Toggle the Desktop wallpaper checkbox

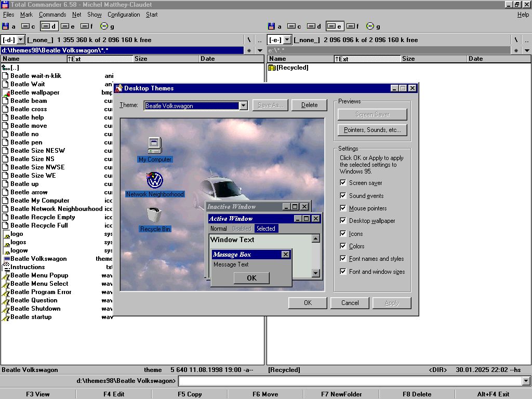(343, 221)
